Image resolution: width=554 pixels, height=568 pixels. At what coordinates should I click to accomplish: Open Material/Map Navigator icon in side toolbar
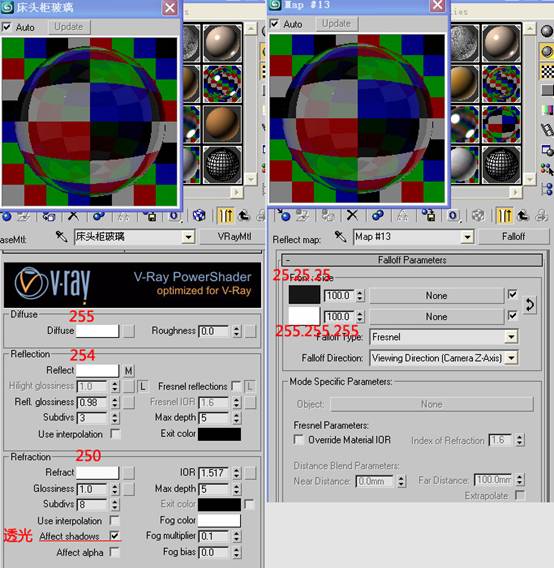coord(547,189)
